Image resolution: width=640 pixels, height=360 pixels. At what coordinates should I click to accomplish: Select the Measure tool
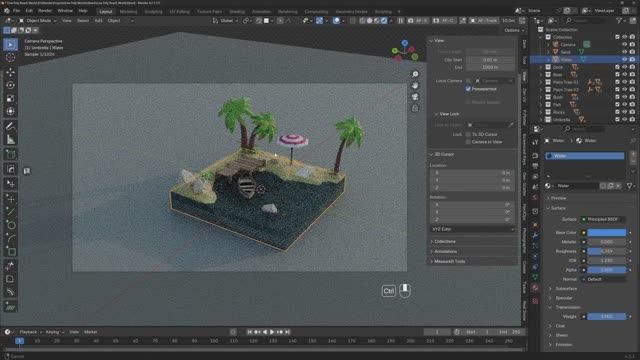[11, 140]
